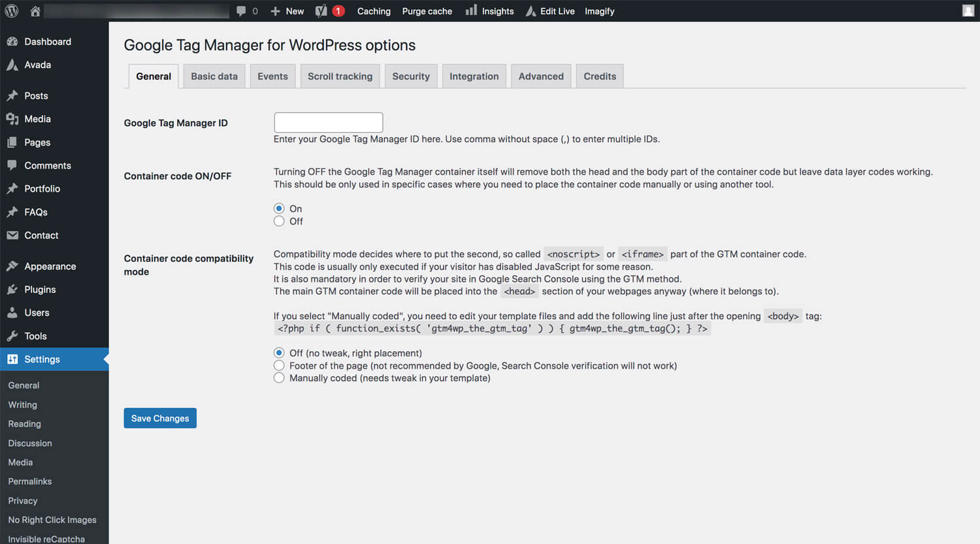
Task: Open the Events tab
Action: point(272,76)
